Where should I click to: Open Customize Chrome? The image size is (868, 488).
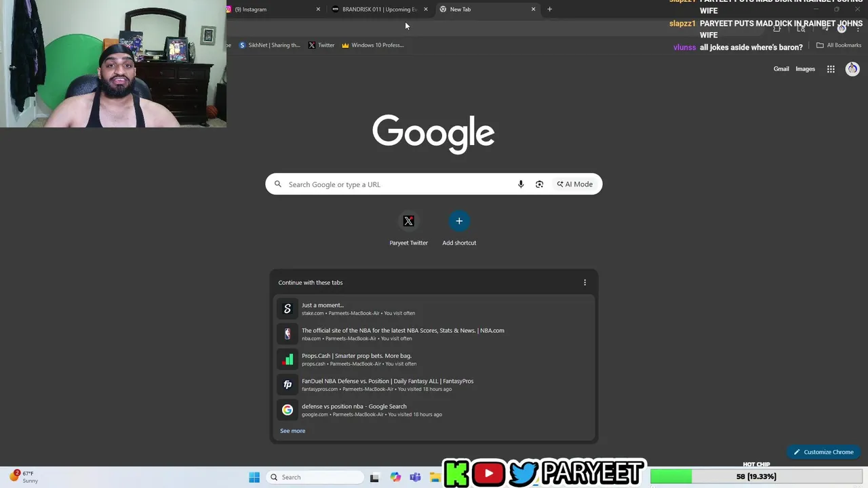pos(823,452)
